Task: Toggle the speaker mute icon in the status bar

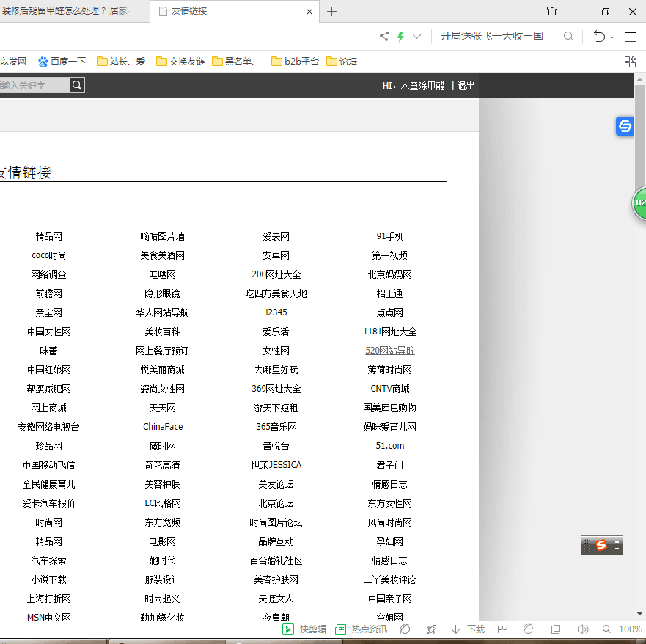Action: pos(582,629)
